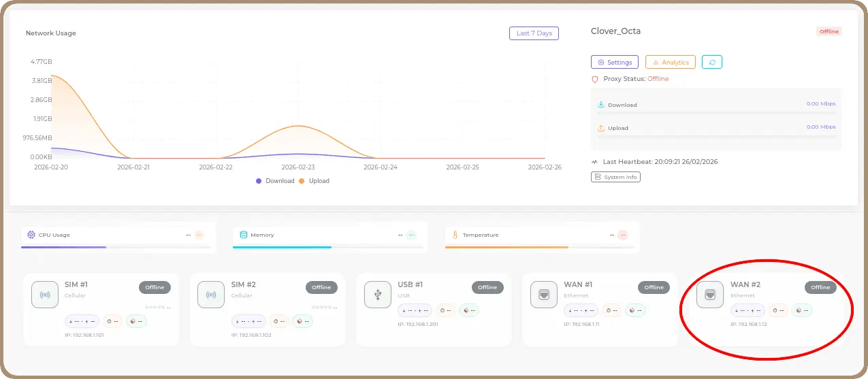
Task: Click the Last Heartbeat pulse icon
Action: coord(595,162)
